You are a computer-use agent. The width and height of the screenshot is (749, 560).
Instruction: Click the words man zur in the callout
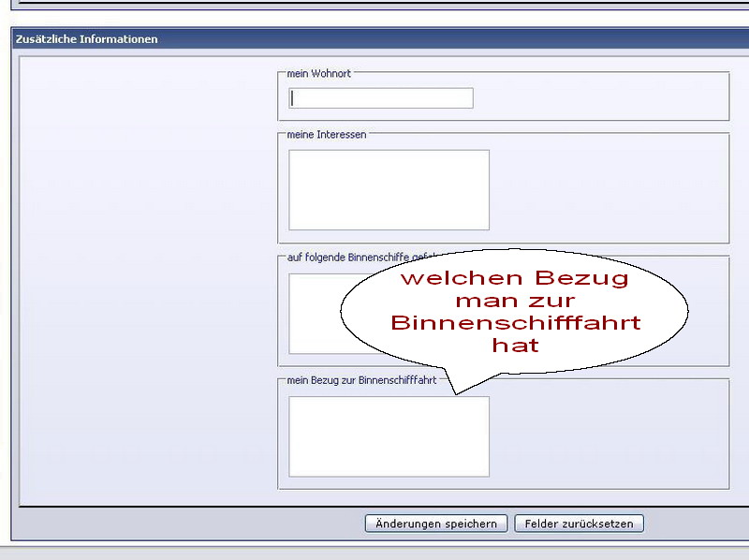[514, 302]
